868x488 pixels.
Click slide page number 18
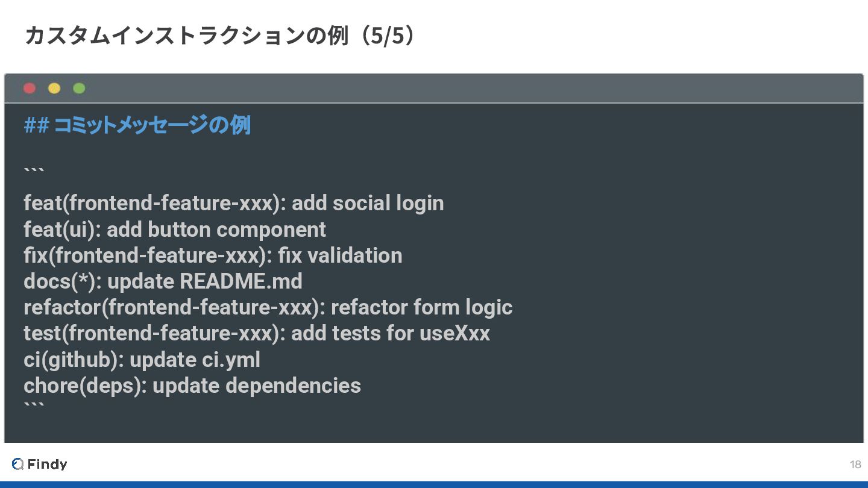855,465
